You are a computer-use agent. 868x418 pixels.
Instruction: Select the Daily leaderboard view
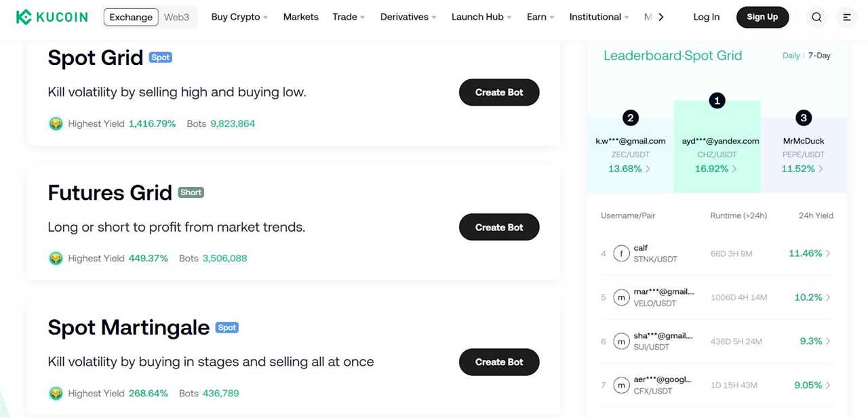pos(791,56)
